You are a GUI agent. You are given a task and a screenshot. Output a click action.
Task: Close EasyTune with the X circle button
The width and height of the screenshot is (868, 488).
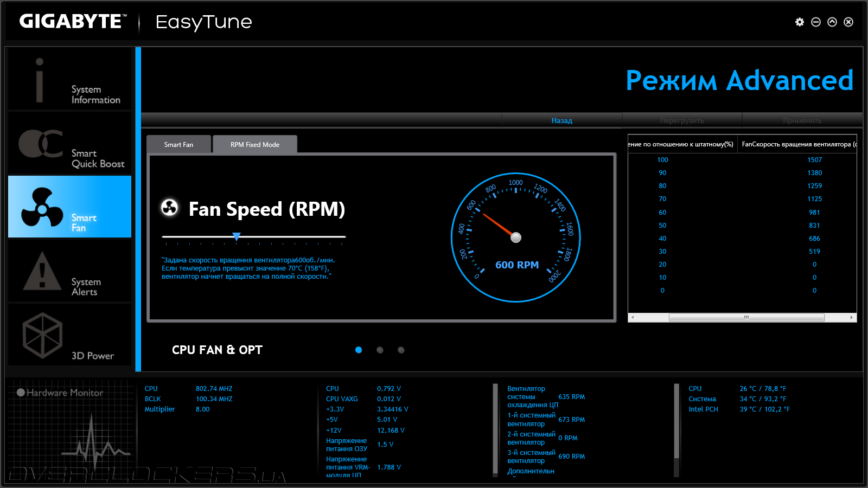tap(848, 22)
